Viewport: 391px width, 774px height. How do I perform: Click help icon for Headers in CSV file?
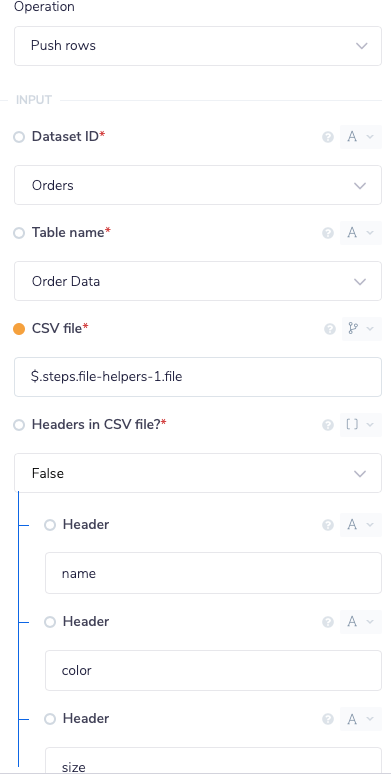click(328, 425)
